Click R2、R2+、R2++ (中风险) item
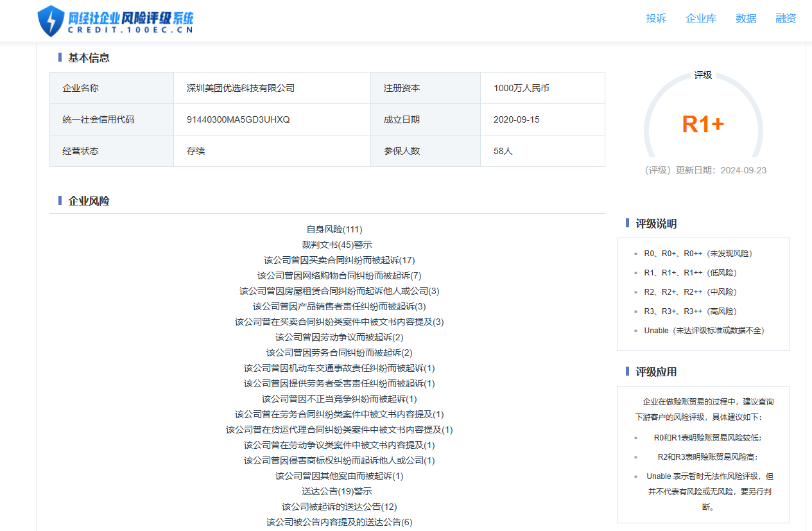Screen dimensions: 812x531 [691, 292]
